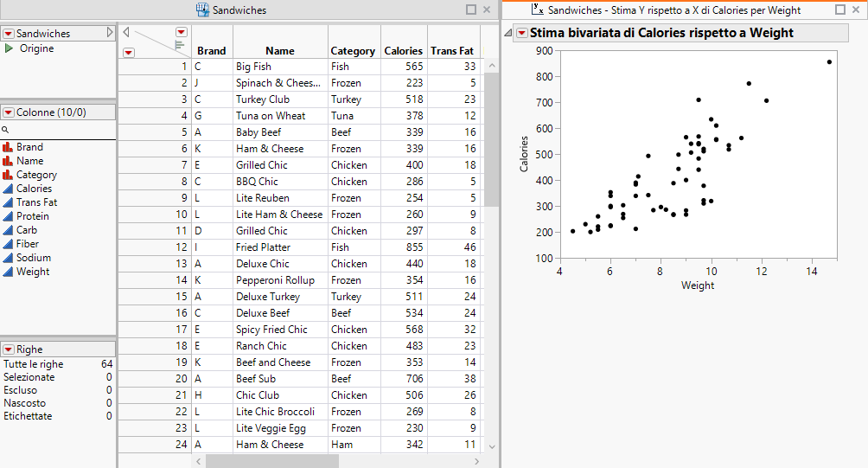Click the Fiber continuous type icon

(8, 244)
